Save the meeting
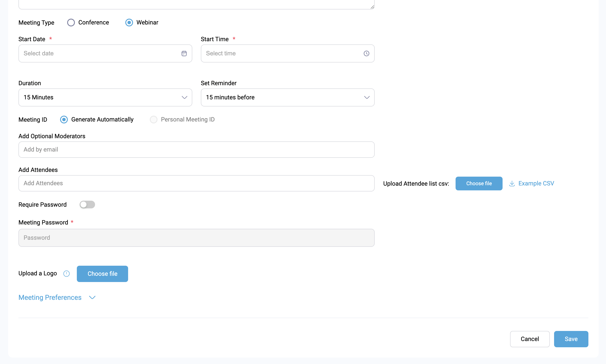 click(571, 339)
